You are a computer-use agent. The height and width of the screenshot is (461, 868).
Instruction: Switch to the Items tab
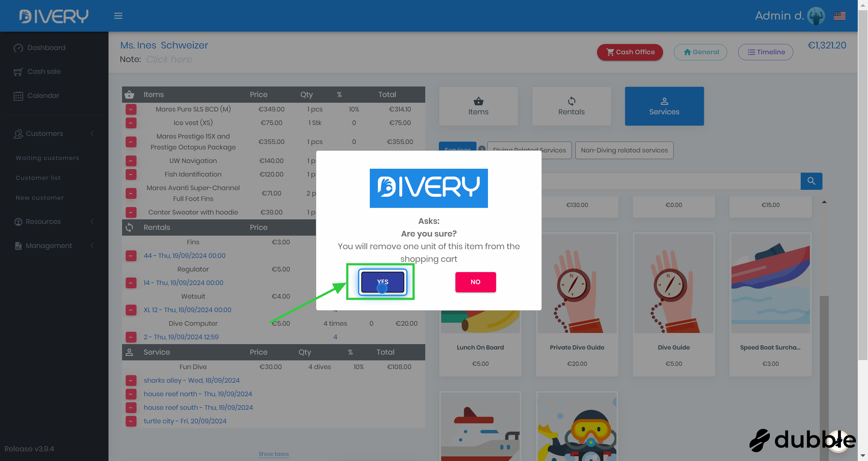(478, 106)
